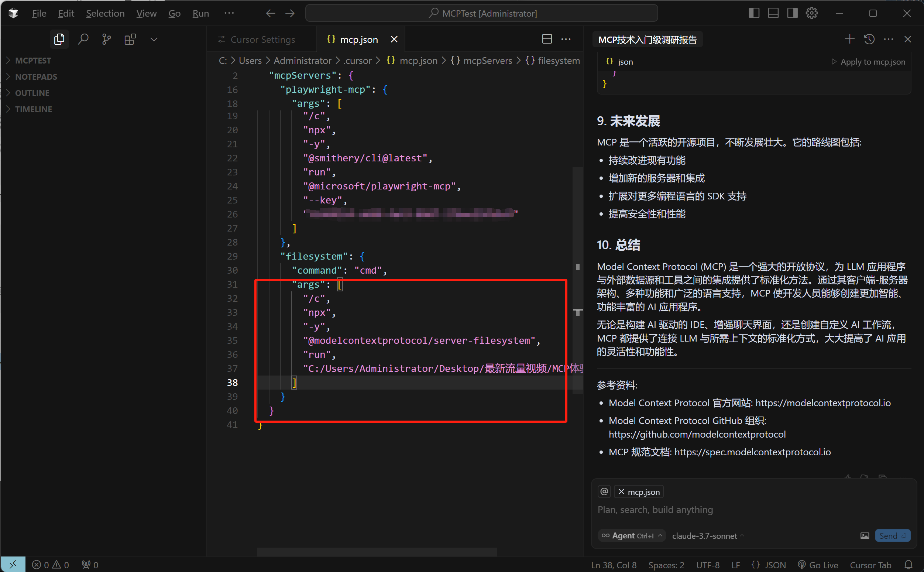Open notifications bell icon

click(908, 565)
